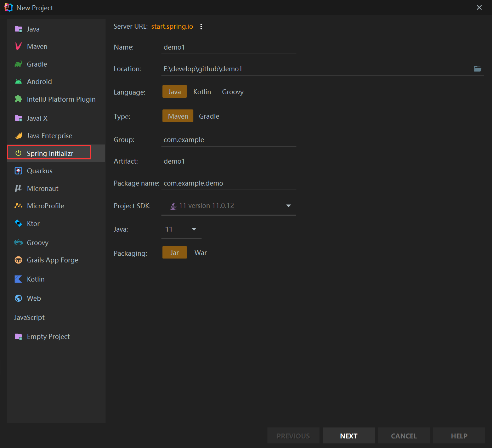Open server URL options three-dot menu

pyautogui.click(x=201, y=27)
